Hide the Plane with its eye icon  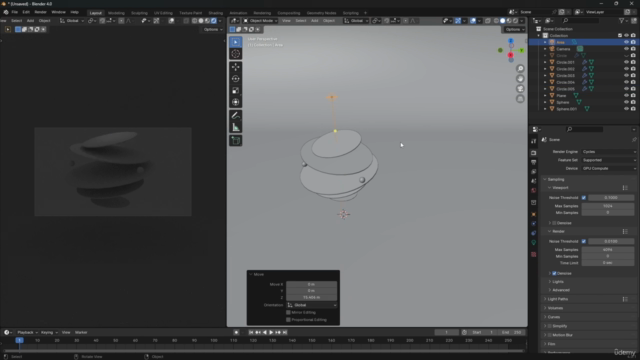coord(626,96)
